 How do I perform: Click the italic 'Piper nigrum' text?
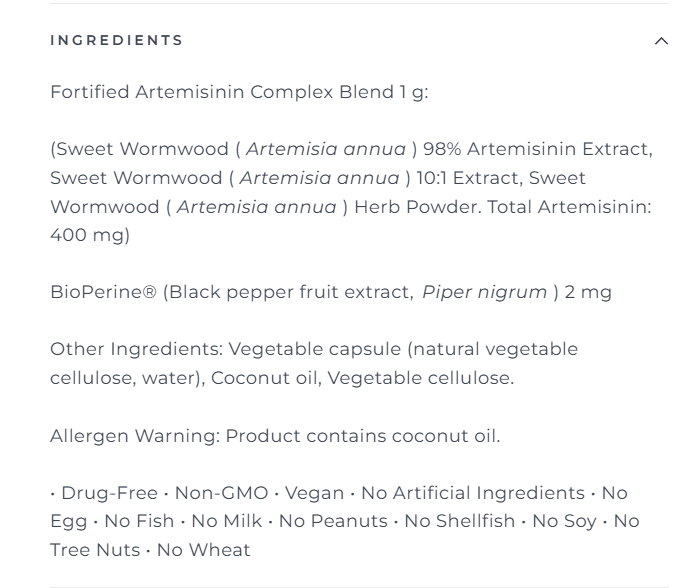click(484, 292)
